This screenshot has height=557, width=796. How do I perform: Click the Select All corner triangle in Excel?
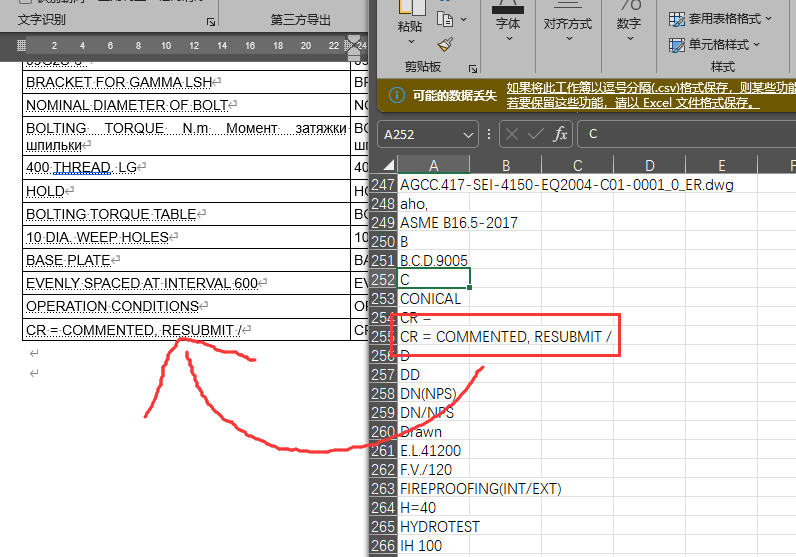[x=388, y=165]
